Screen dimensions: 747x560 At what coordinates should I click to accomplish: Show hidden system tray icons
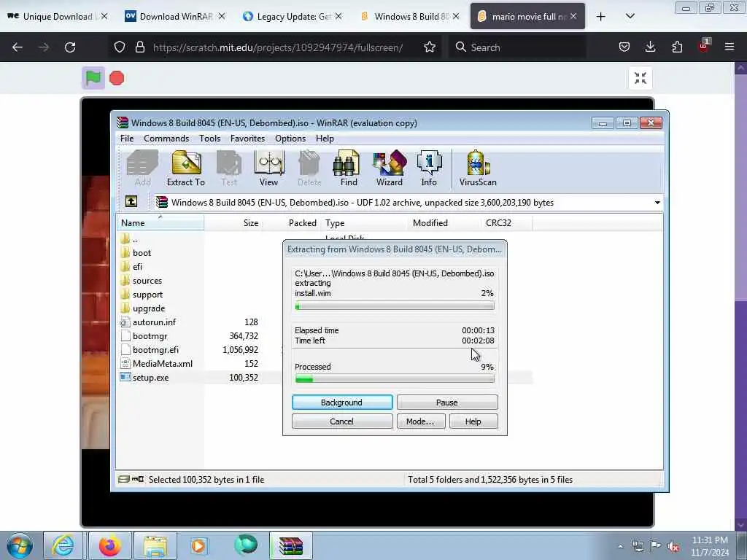[x=620, y=546]
